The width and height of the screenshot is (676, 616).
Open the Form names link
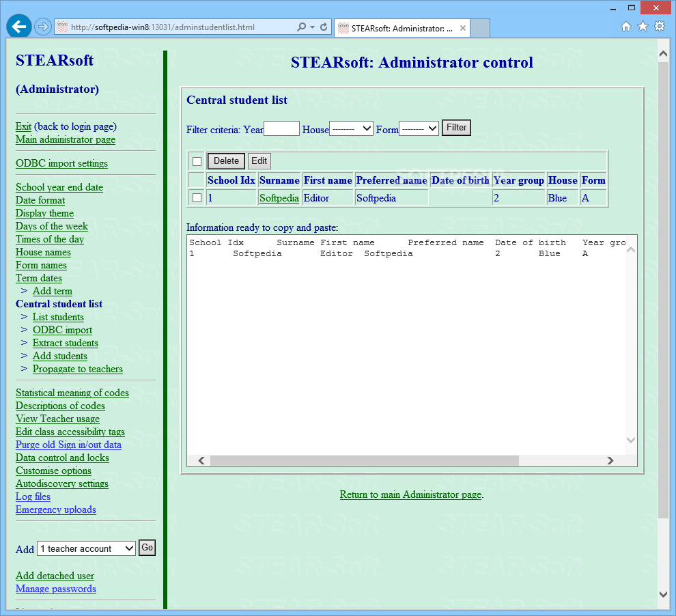pyautogui.click(x=42, y=265)
